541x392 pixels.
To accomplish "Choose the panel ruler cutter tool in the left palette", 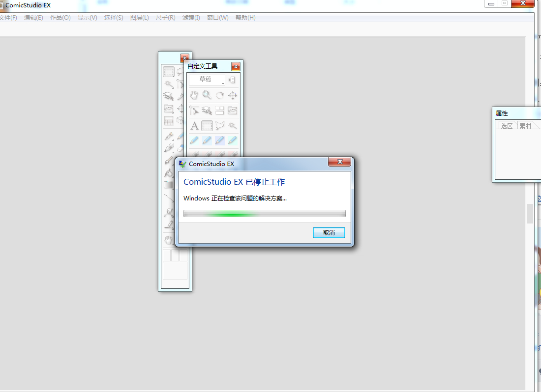I will point(169,109).
